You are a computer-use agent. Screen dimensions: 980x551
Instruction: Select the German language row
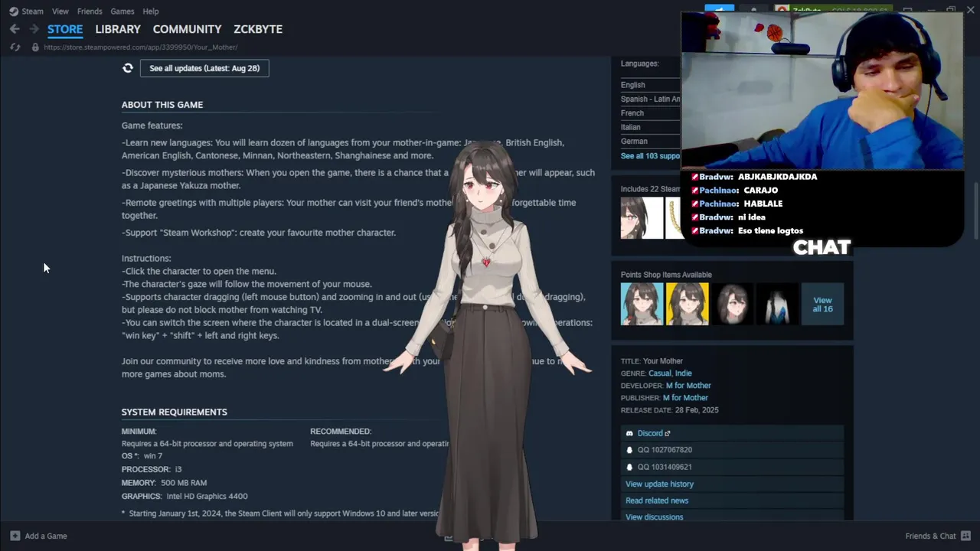[650, 141]
